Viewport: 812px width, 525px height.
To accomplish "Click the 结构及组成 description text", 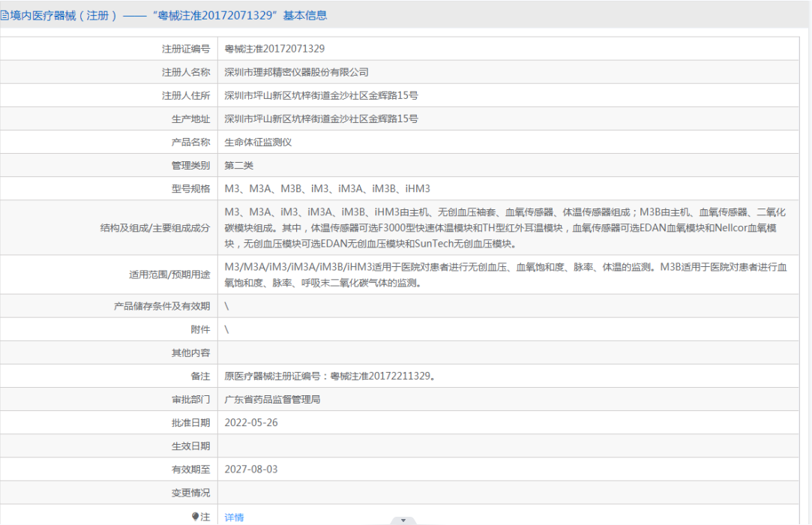I will [x=505, y=227].
